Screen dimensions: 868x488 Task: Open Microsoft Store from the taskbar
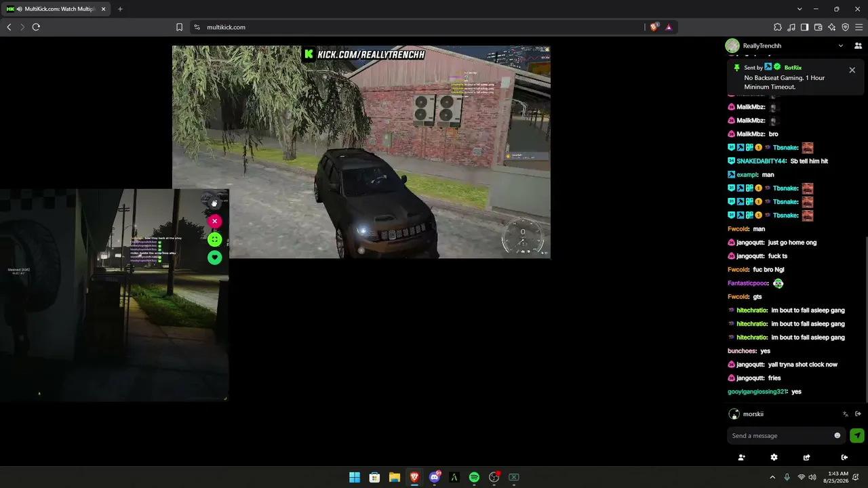click(374, 477)
